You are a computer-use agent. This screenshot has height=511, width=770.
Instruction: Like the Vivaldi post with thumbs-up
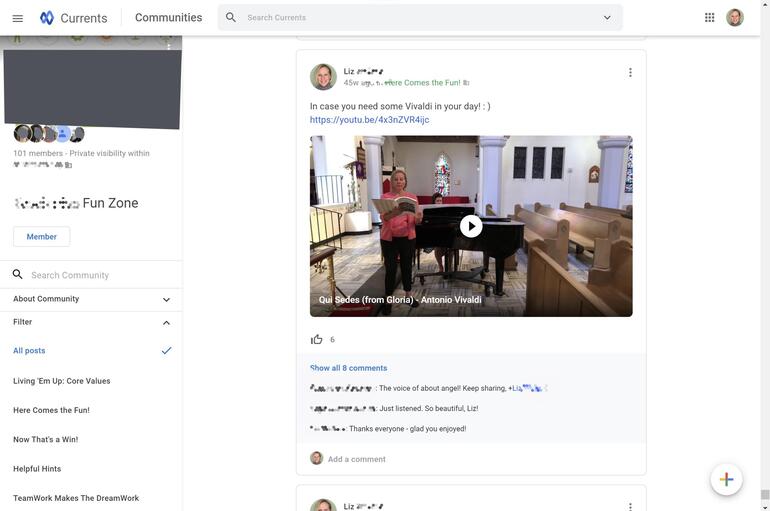click(317, 339)
